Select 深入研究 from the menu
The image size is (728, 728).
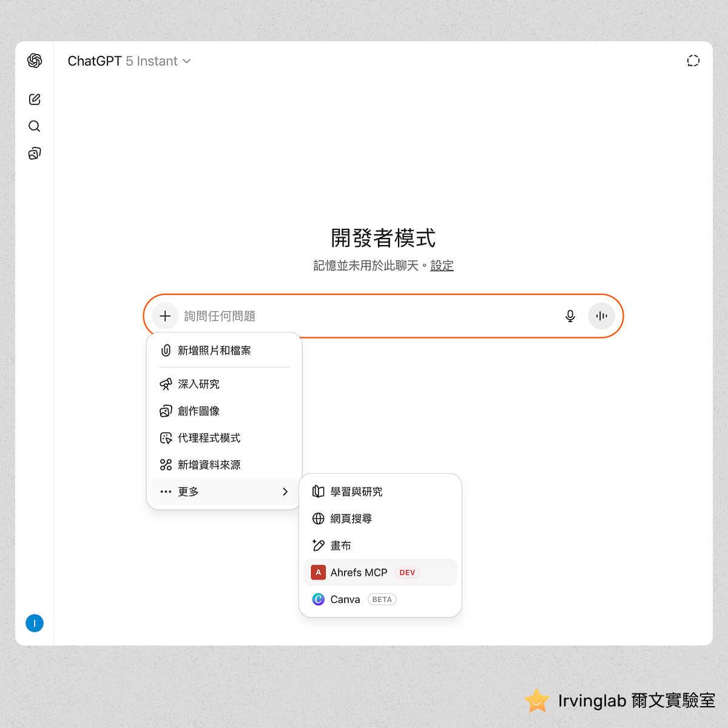click(x=224, y=384)
